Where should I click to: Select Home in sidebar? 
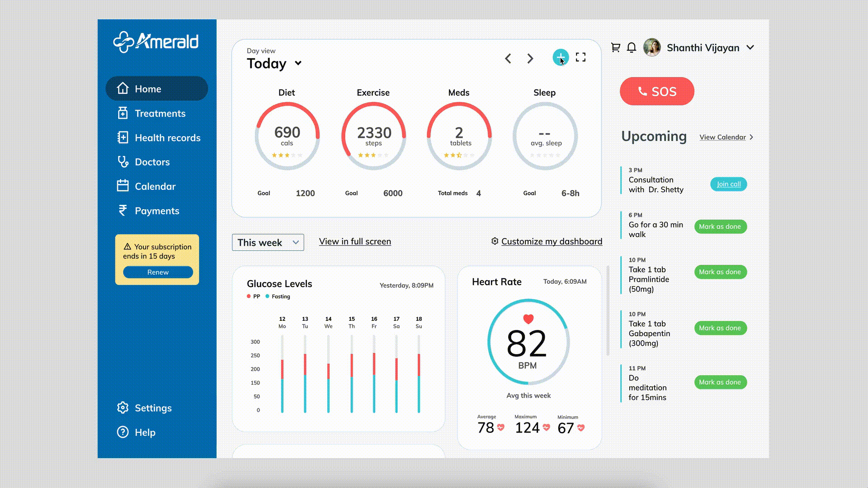coord(157,89)
